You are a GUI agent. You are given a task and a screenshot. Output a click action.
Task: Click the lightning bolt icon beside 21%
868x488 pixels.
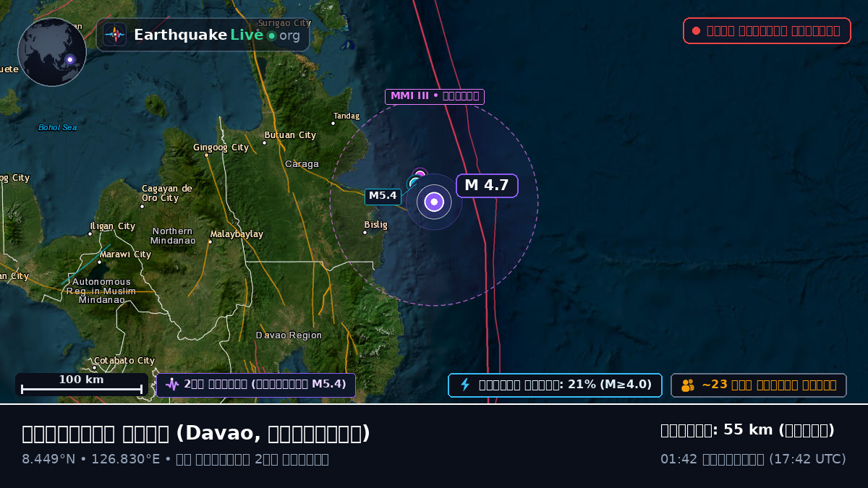[x=465, y=385]
